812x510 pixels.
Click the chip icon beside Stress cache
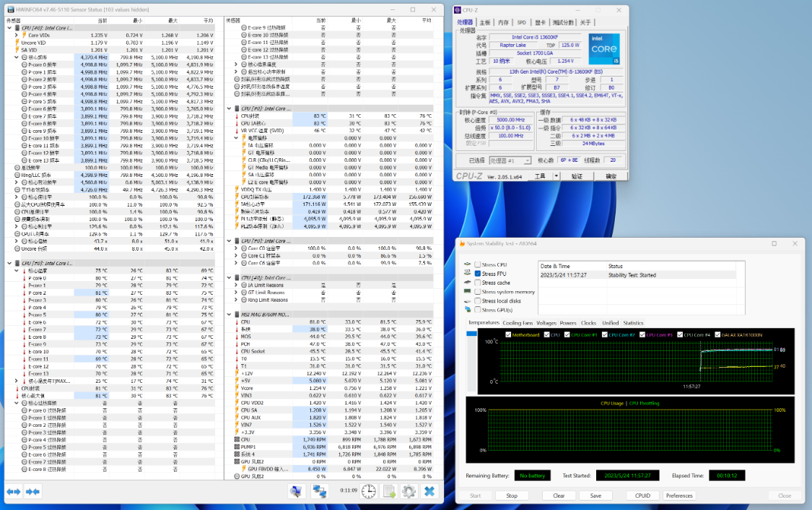468,282
